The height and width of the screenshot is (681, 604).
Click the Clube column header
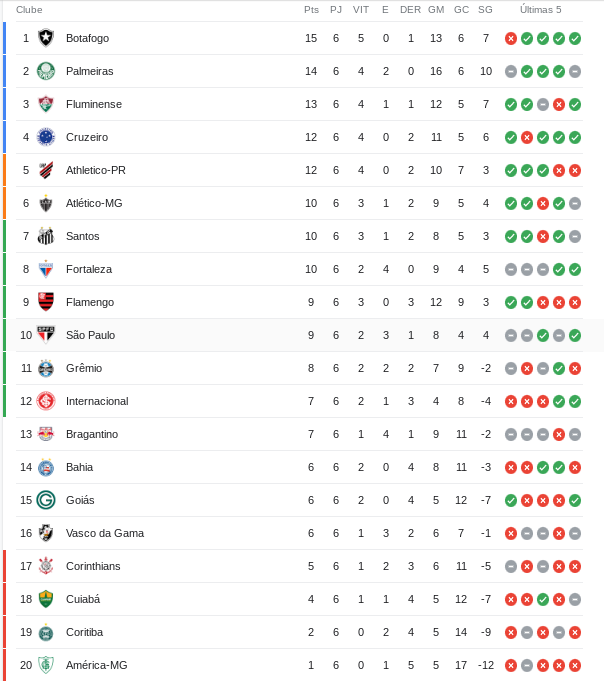(29, 10)
